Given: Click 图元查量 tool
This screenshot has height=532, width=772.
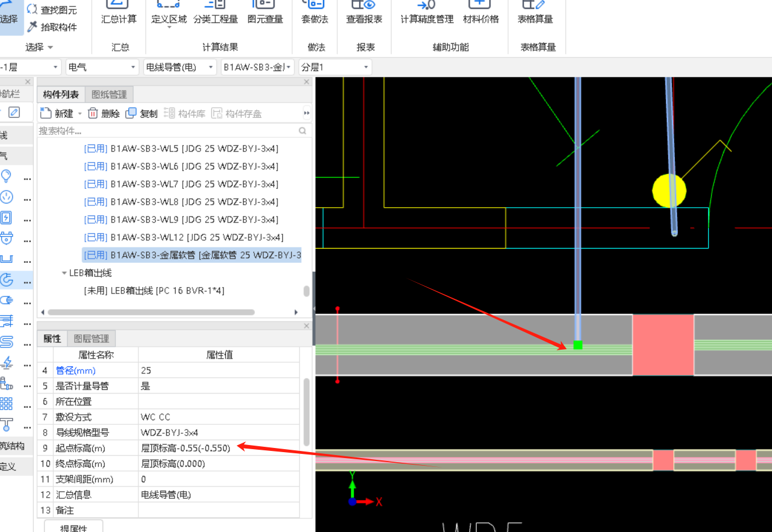Looking at the screenshot, I should tap(265, 13).
